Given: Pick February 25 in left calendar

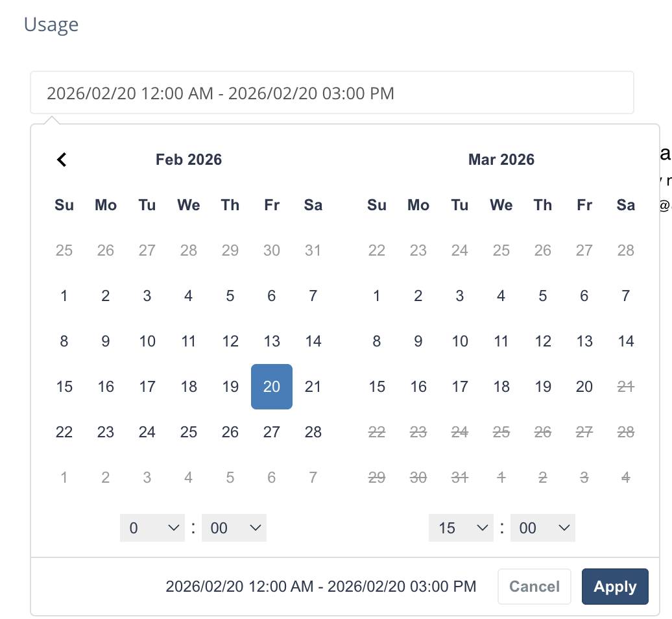Looking at the screenshot, I should click(189, 432).
